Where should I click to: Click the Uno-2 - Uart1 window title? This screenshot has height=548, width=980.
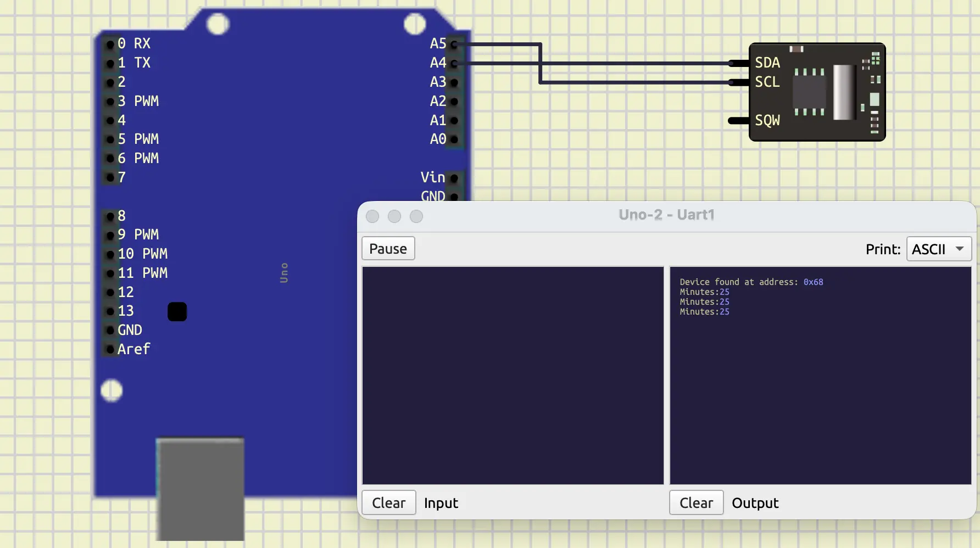[x=666, y=215]
